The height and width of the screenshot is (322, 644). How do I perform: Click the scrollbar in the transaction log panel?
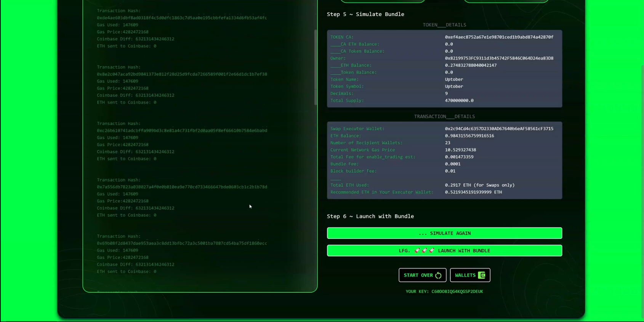316,67
